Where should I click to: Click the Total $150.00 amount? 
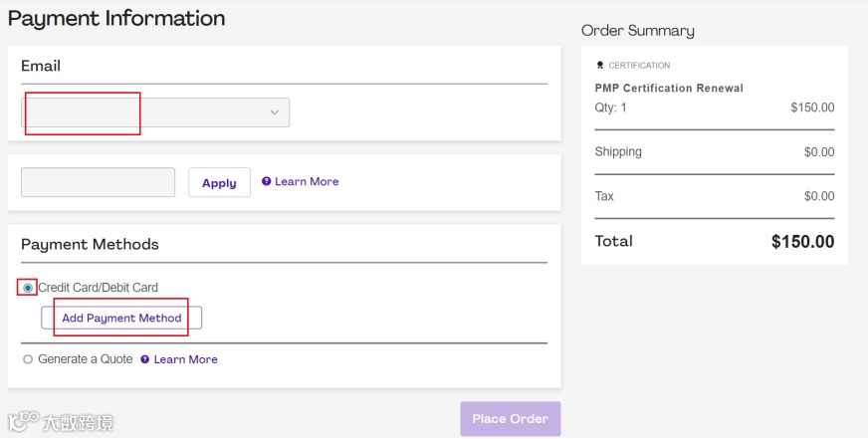802,241
